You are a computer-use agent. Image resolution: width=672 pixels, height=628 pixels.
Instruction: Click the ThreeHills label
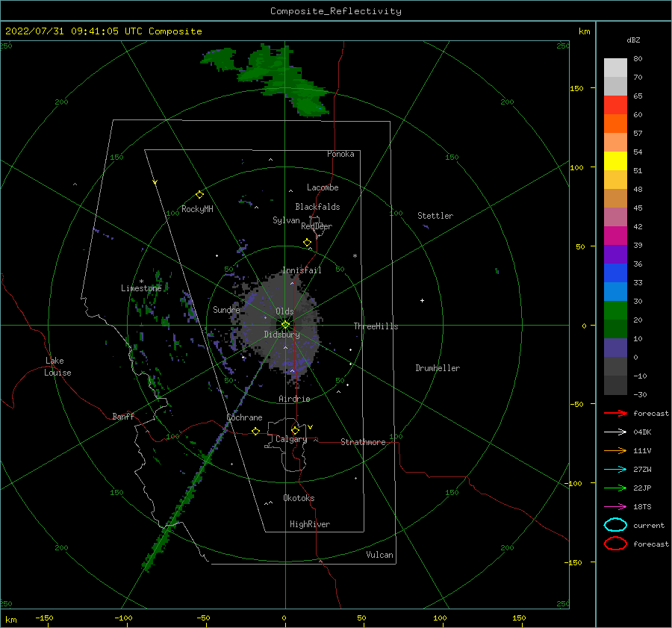click(376, 326)
